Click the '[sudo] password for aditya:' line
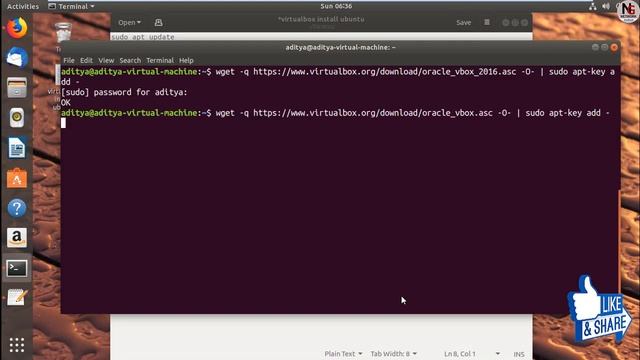 pyautogui.click(x=124, y=92)
